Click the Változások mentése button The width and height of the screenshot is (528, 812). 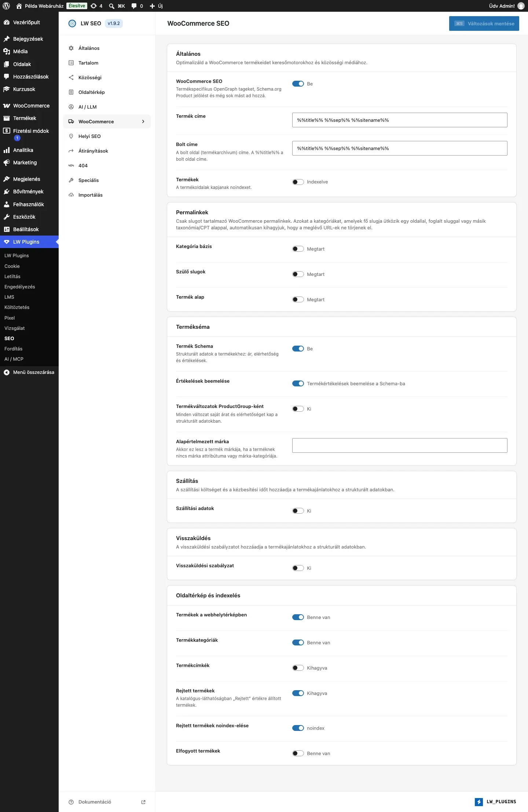pos(484,23)
